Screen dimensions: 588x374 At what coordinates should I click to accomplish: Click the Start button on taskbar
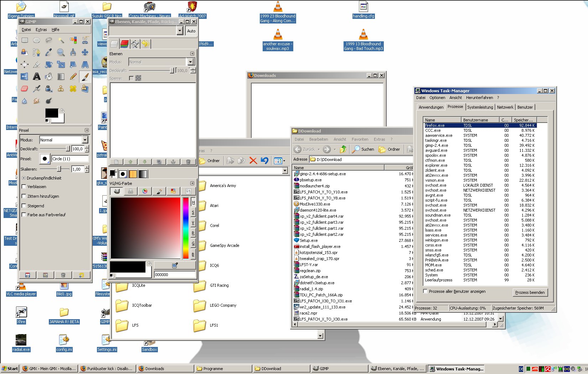click(x=10, y=369)
